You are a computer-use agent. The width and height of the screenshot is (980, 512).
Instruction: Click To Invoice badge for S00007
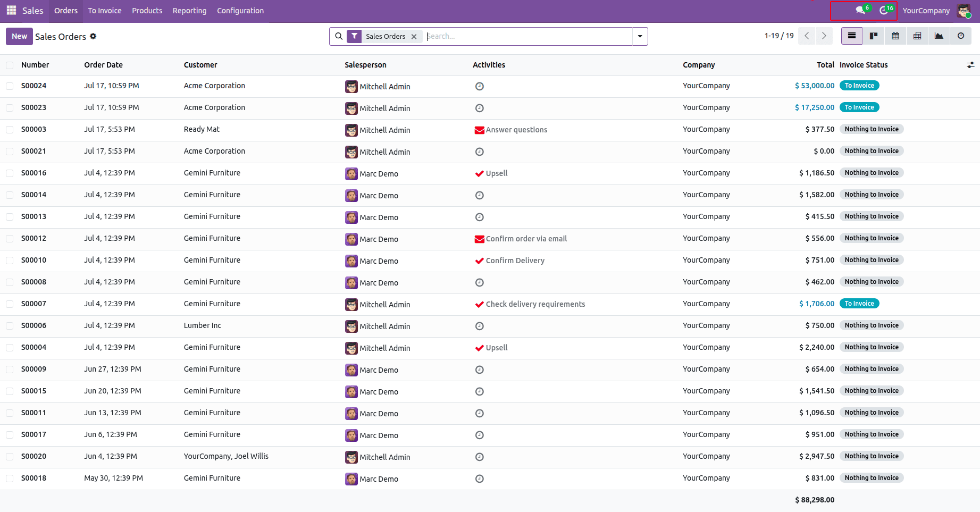[x=859, y=304]
